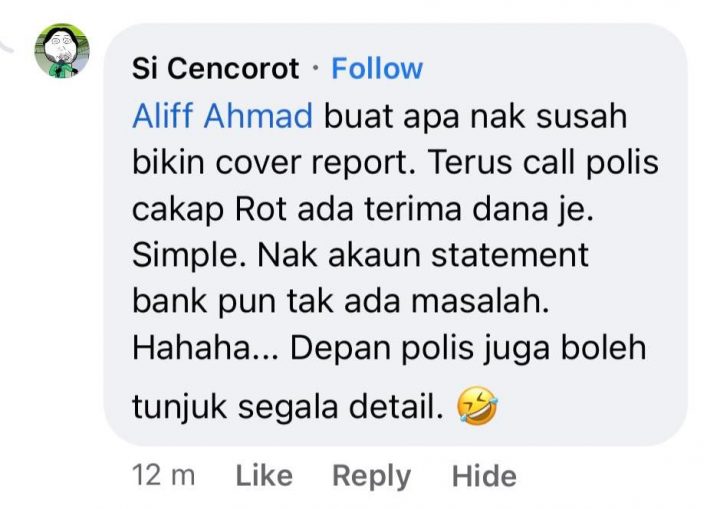Reply to Si Cencorot's comment
Image resolution: width=720 pixels, height=509 pixels.
371,476
